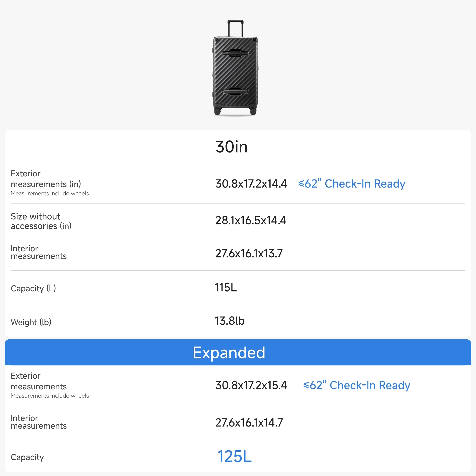Screen dimensions: 476x476
Task: Select the 27.6x16.1x13.7 interior measurement value
Action: coord(249,253)
